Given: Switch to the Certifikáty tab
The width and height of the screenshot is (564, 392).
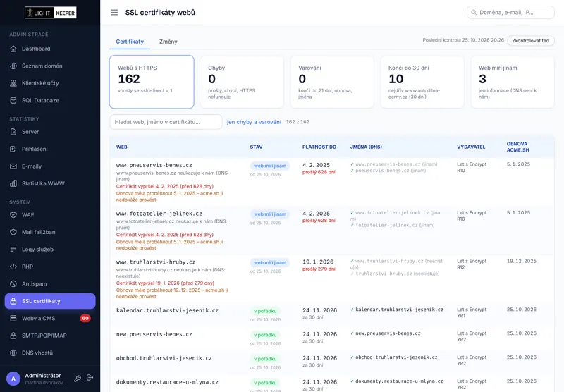Looking at the screenshot, I should pos(130,42).
